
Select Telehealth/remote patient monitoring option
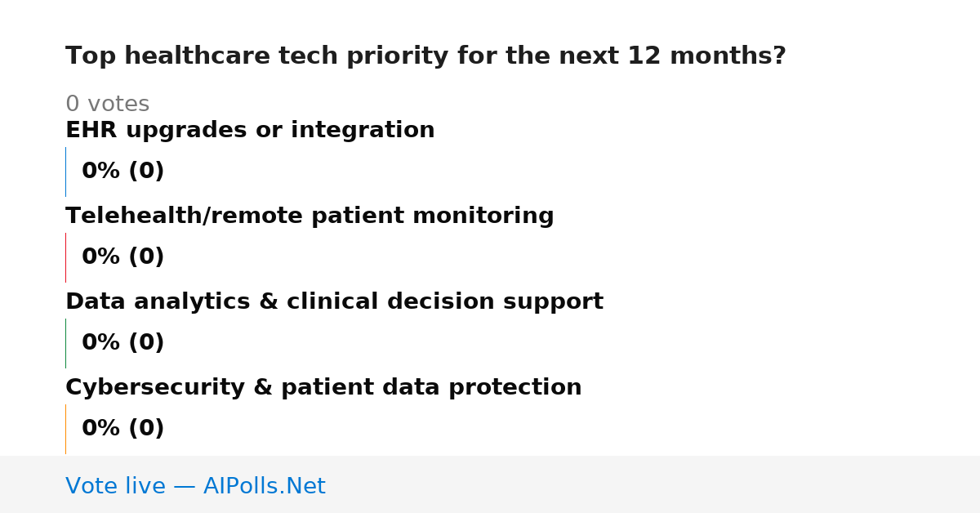(310, 216)
